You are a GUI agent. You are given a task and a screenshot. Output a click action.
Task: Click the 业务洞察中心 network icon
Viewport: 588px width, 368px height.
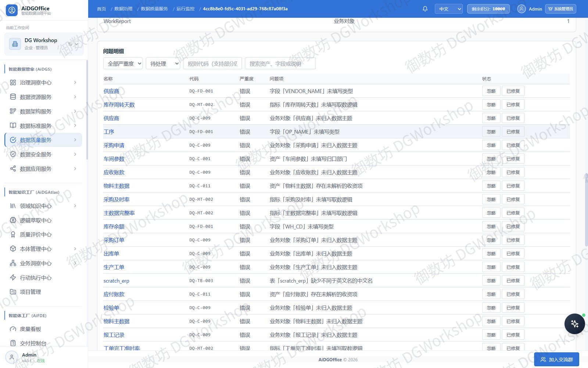tap(13, 263)
